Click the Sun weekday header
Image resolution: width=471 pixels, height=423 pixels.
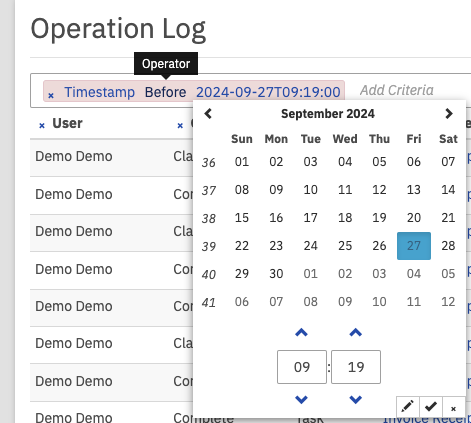242,139
